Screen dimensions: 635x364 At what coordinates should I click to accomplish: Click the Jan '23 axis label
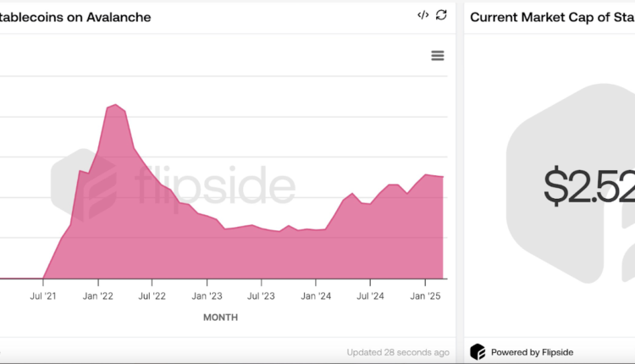[207, 296]
